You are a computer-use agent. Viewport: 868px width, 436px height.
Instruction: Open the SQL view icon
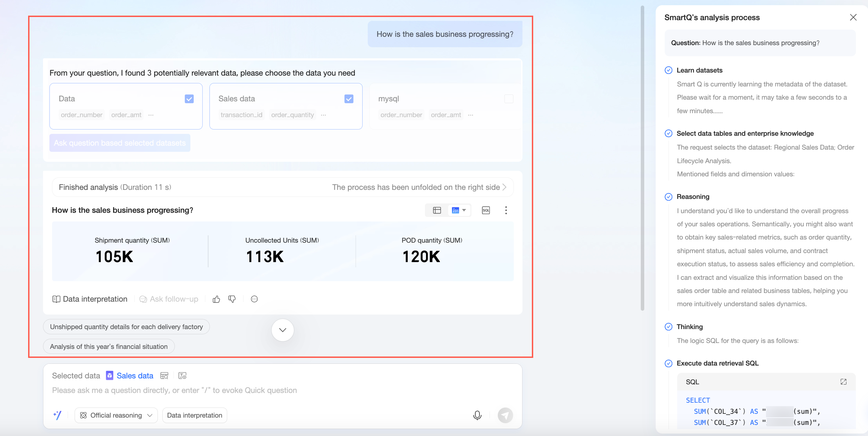[x=486, y=210]
